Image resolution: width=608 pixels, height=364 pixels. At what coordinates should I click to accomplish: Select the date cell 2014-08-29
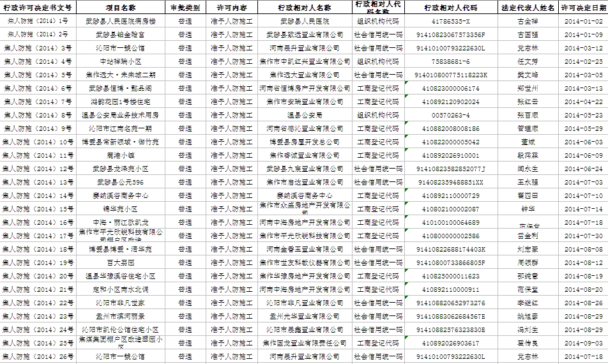pyautogui.click(x=583, y=330)
